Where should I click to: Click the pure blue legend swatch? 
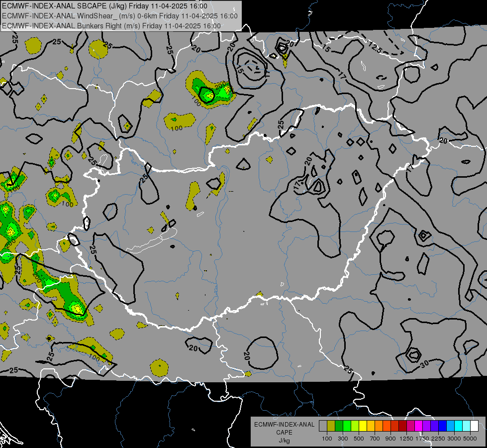[x=443, y=426]
